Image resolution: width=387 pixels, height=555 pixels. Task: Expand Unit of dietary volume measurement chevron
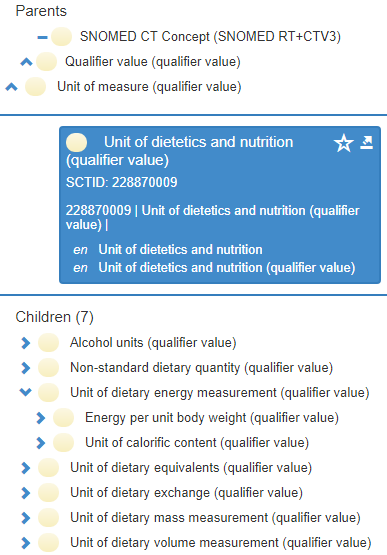click(x=25, y=543)
